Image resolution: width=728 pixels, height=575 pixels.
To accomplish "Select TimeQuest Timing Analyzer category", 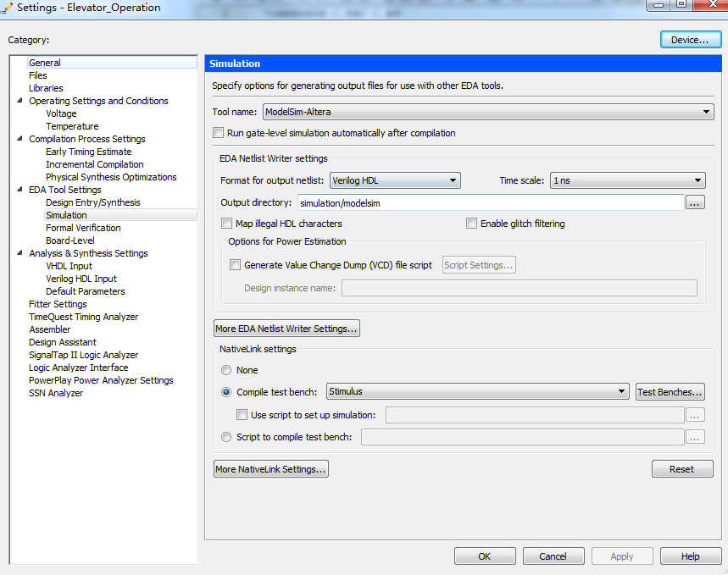I will 84,317.
